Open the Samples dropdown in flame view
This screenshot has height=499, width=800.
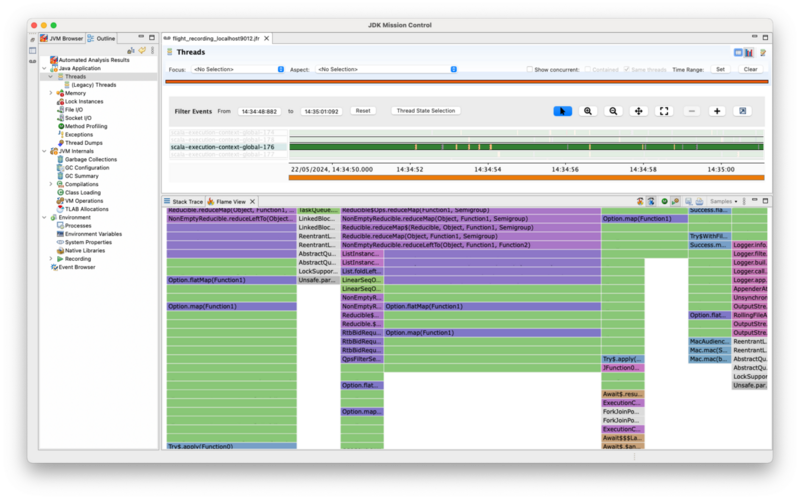click(x=723, y=202)
